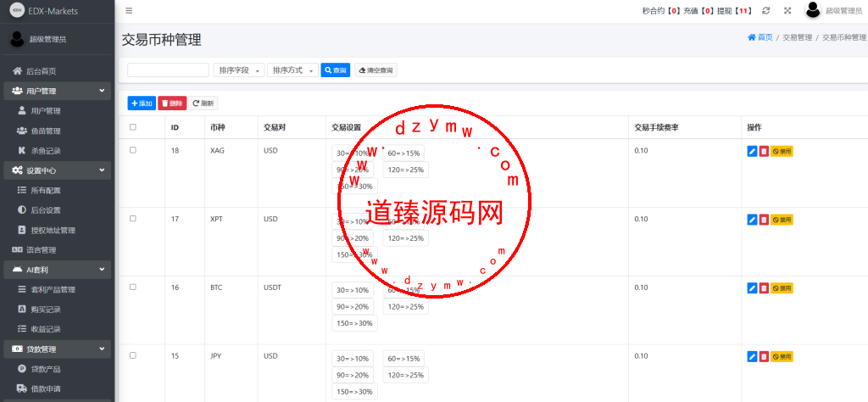Collapse the AI套利 sidebar group
Viewport: 868px width, 402px height.
point(57,270)
